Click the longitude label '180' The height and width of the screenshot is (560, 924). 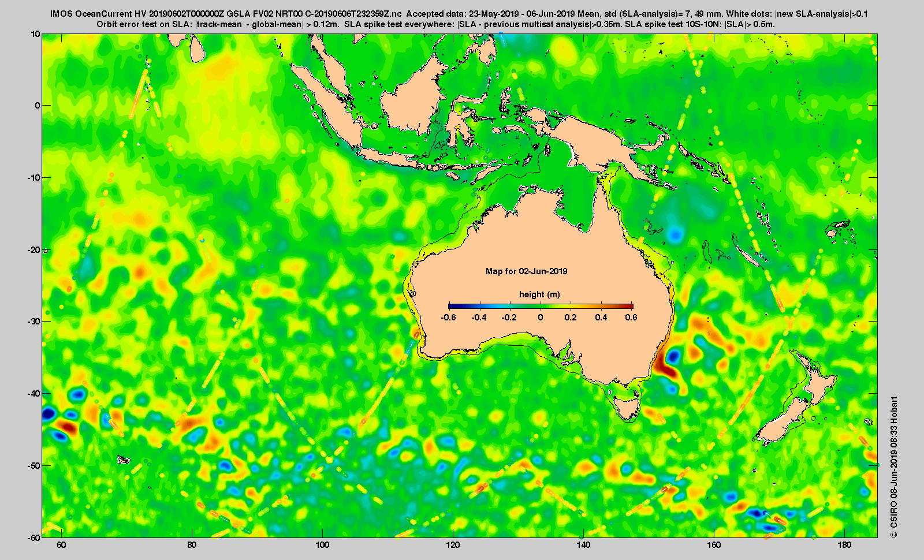tap(844, 545)
